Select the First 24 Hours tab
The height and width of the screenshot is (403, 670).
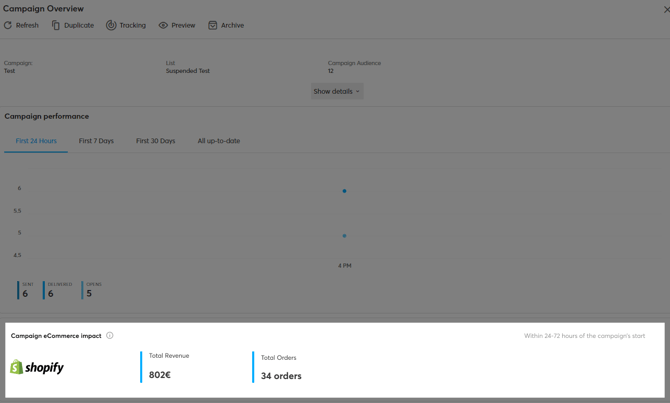(x=36, y=141)
